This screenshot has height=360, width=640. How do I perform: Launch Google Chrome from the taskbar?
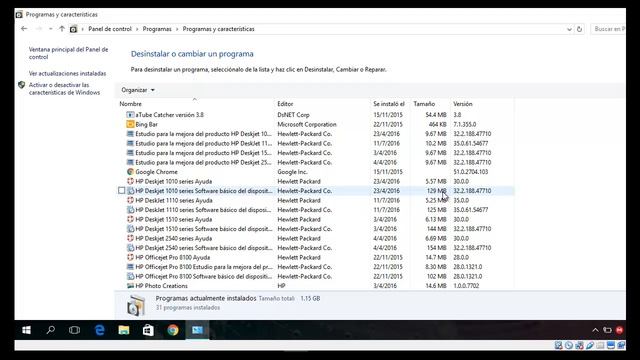[x=173, y=330]
